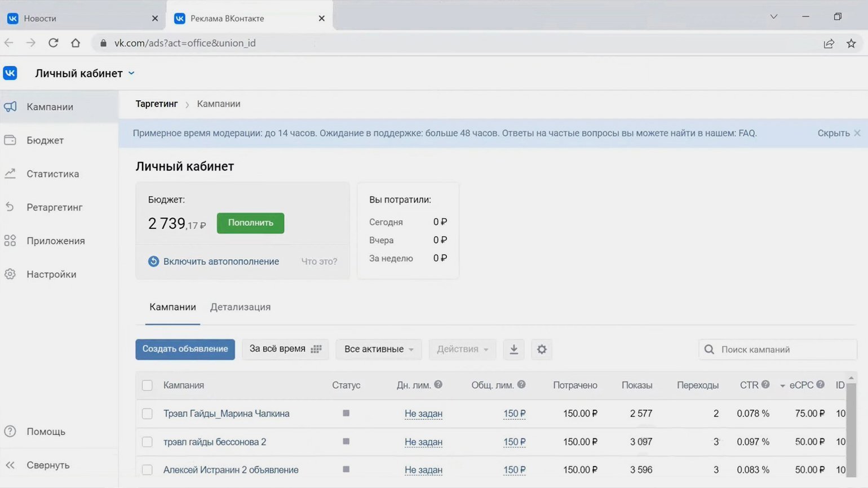Click the Что это? link
Image resolution: width=868 pixels, height=488 pixels.
click(x=319, y=261)
